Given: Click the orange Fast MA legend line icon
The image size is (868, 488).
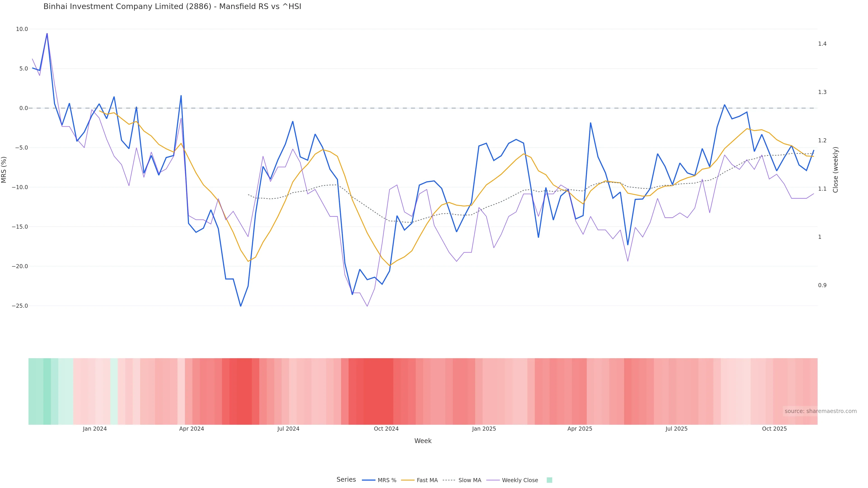Looking at the screenshot, I should tap(408, 480).
